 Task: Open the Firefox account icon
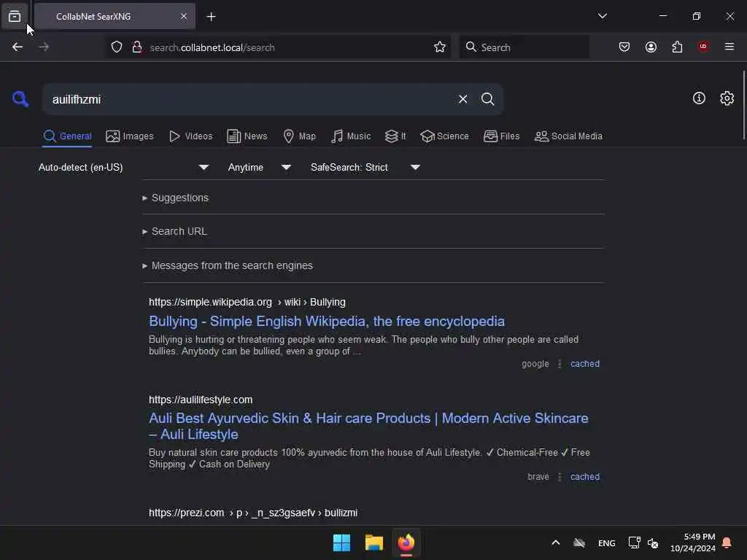pos(651,47)
